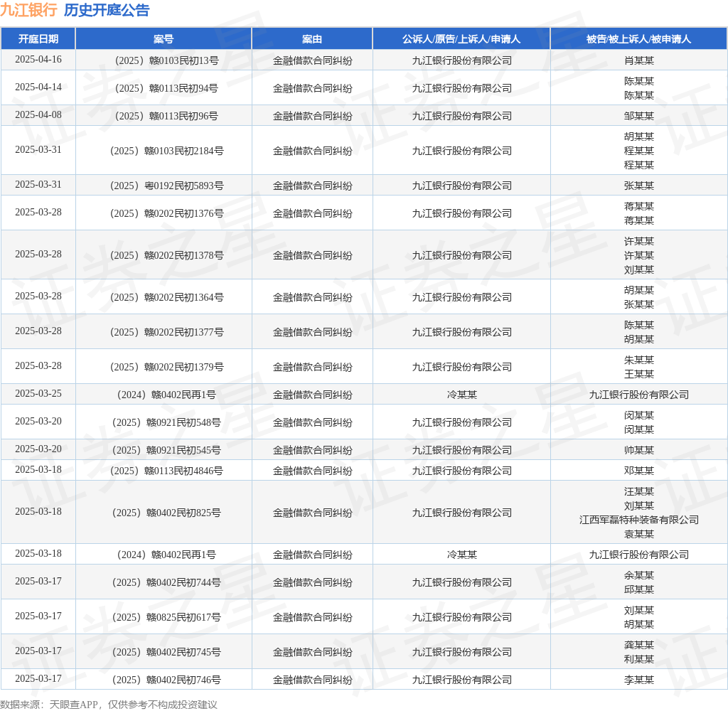Click case number (2025)赣0402民初825号

tap(166, 513)
